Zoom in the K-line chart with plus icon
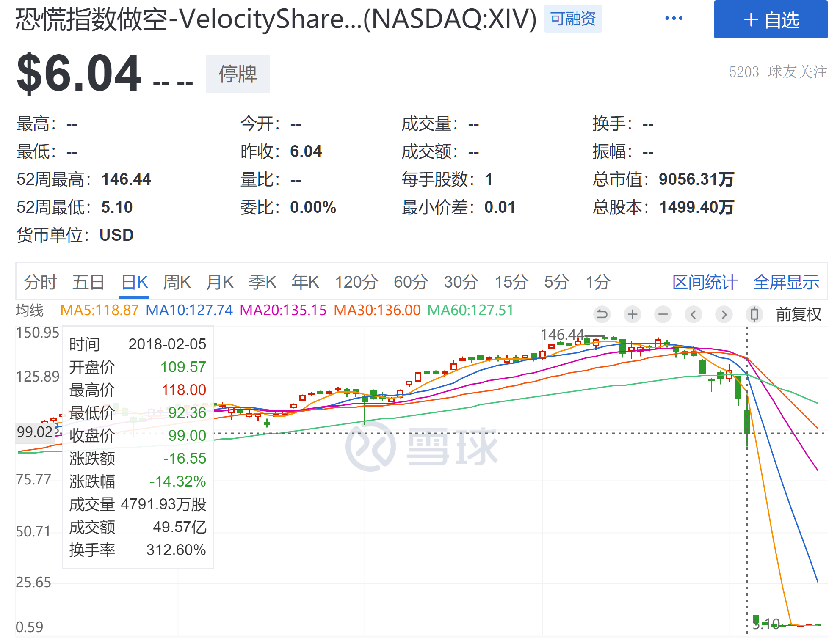This screenshot has height=638, width=840. pos(633,314)
